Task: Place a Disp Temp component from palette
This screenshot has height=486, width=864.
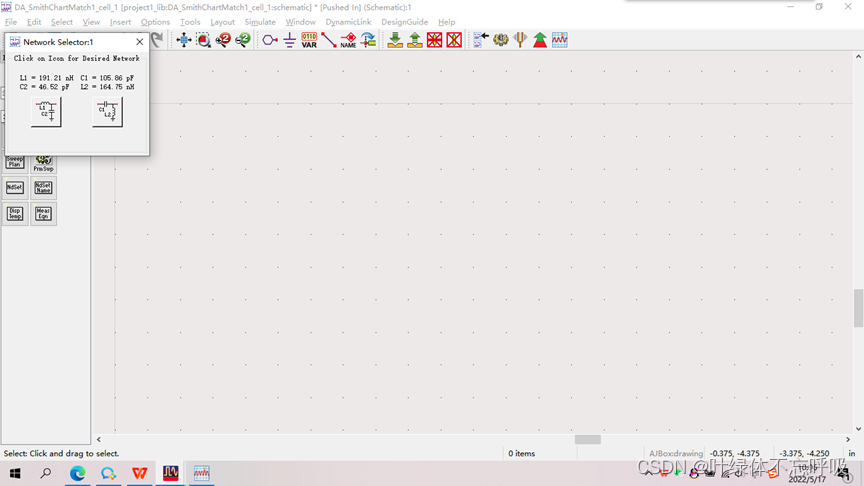Action: 15,213
